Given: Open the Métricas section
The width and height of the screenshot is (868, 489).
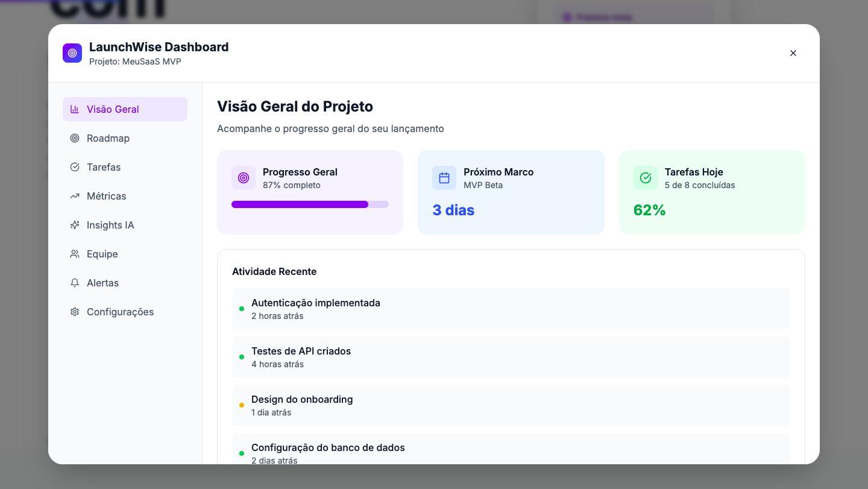Looking at the screenshot, I should [125, 196].
